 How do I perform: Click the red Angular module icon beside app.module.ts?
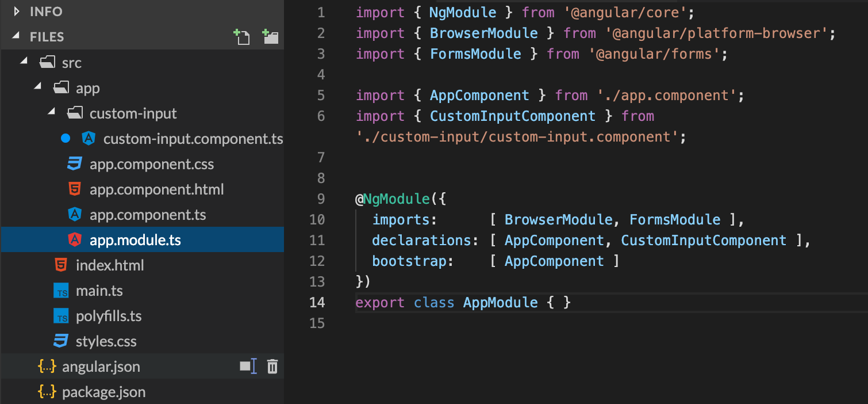click(74, 240)
